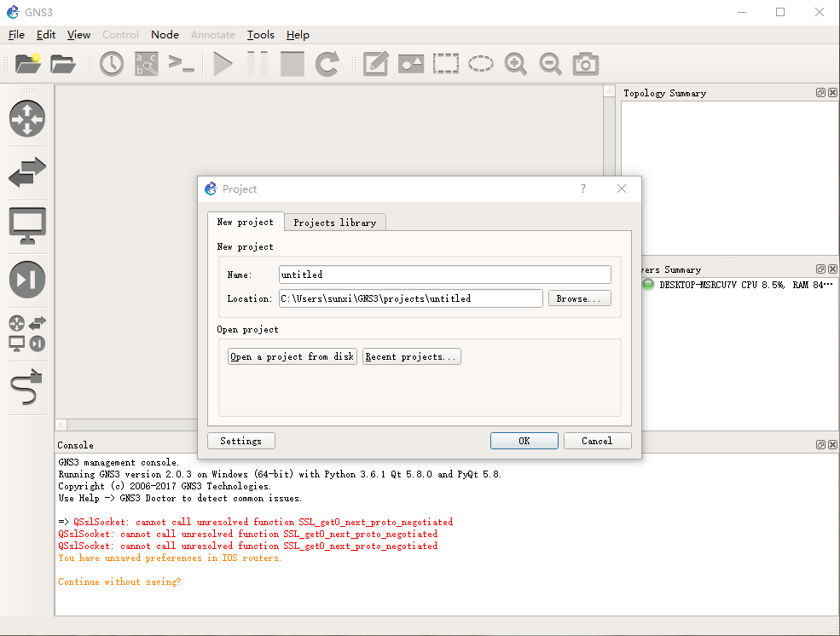This screenshot has width=840, height=636.
Task: Select the DESKTOP-MSRCU7V server entry
Action: (739, 285)
